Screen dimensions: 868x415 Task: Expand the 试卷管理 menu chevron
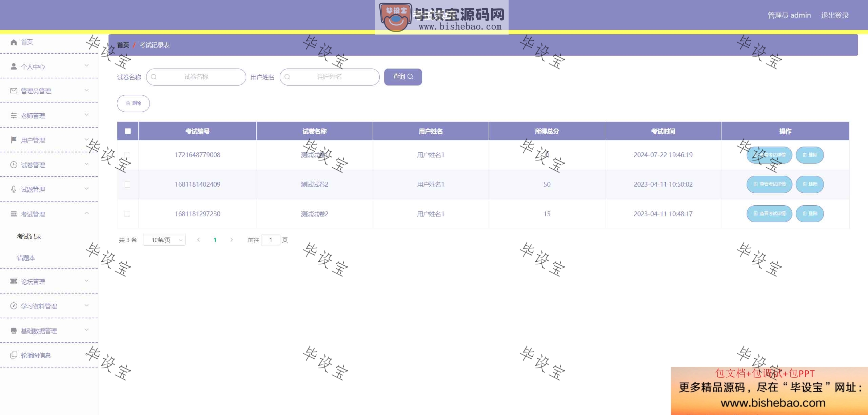pos(87,164)
